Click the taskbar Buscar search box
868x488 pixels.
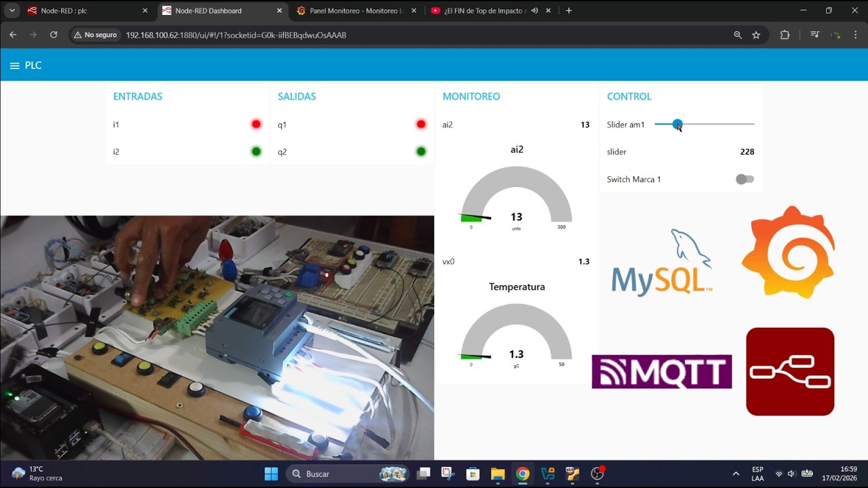coord(348,474)
